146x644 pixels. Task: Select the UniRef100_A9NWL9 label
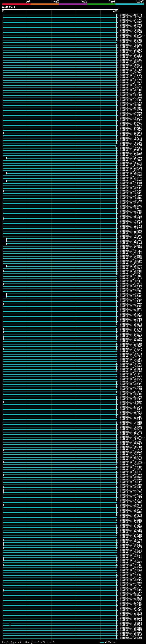[x=131, y=30]
